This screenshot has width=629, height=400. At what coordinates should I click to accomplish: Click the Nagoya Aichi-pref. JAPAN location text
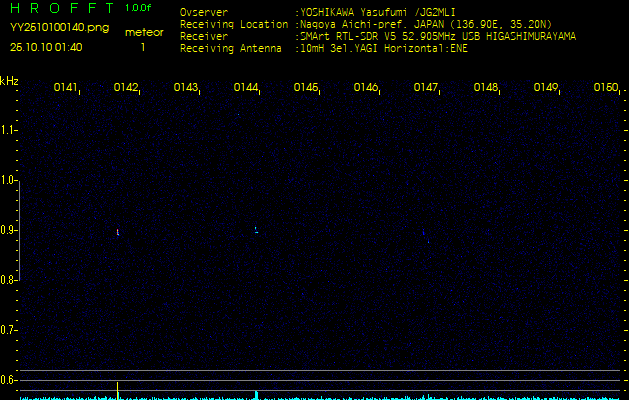click(426, 24)
